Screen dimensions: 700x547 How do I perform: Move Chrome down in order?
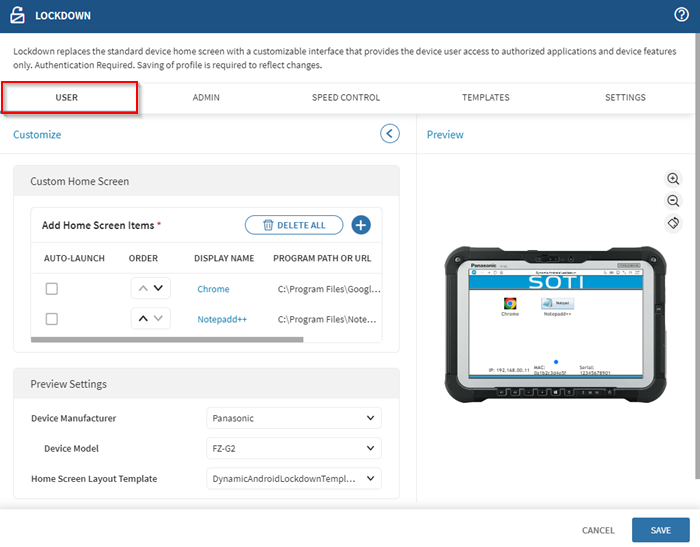coord(158,288)
